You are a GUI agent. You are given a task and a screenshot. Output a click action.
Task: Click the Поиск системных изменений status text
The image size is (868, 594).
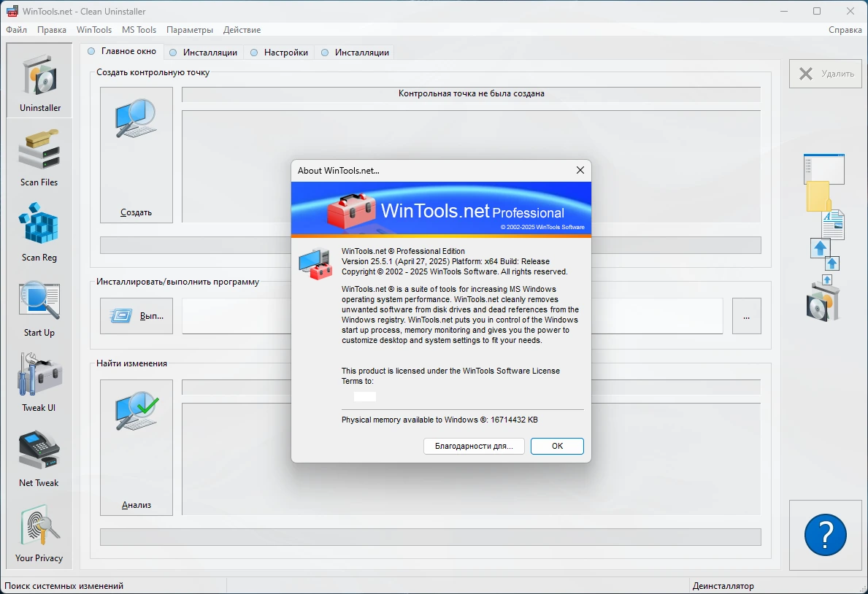(x=64, y=586)
